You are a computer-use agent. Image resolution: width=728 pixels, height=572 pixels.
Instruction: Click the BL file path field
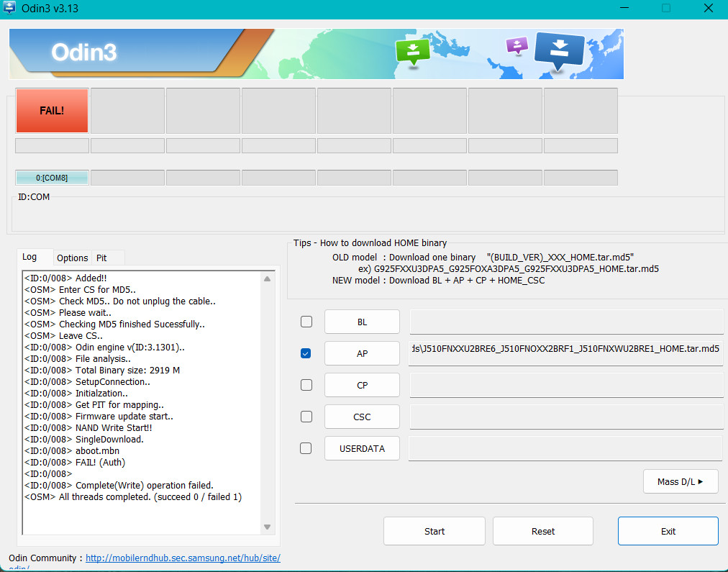(566, 322)
